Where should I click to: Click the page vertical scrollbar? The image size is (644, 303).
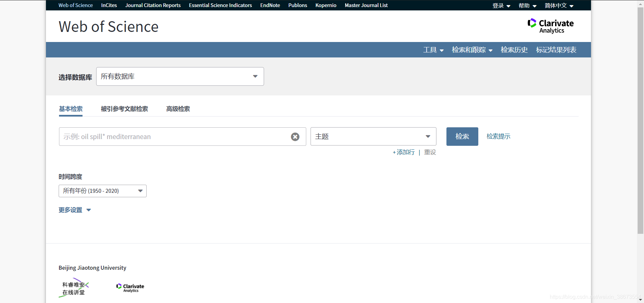pos(640,121)
